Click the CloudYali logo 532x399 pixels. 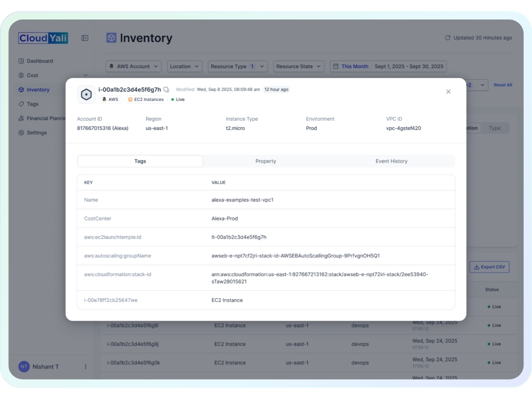click(x=43, y=38)
